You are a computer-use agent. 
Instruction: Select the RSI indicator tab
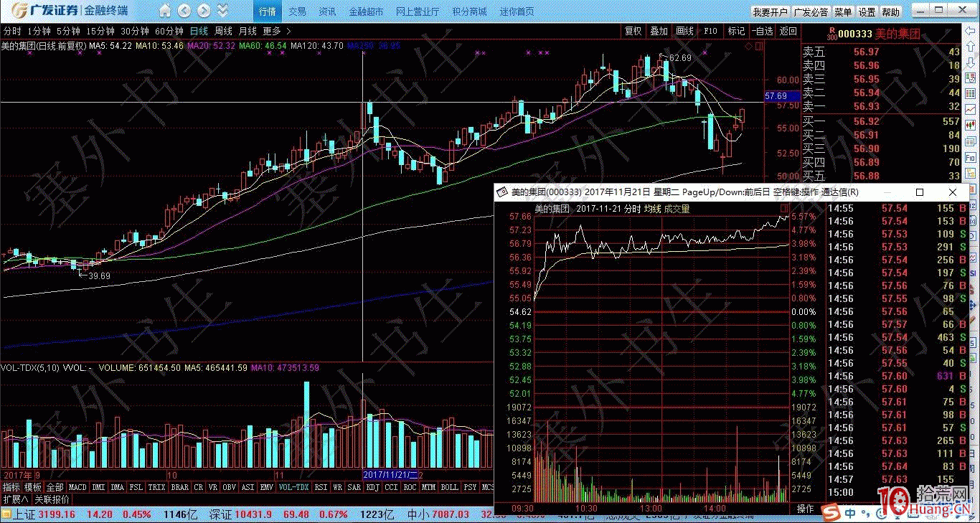point(321,487)
